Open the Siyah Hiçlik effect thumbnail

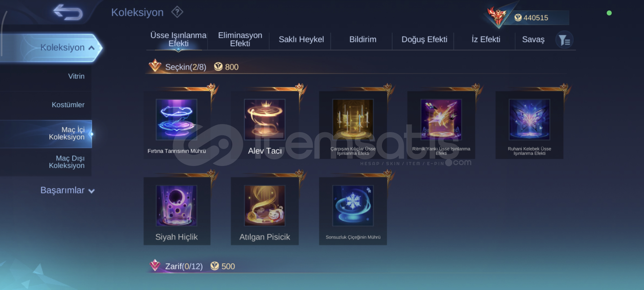coord(176,206)
